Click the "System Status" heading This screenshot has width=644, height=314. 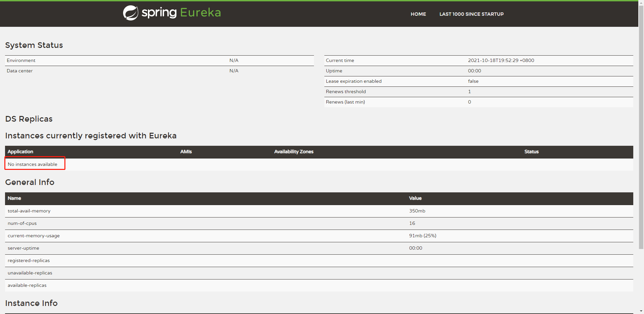(x=34, y=45)
